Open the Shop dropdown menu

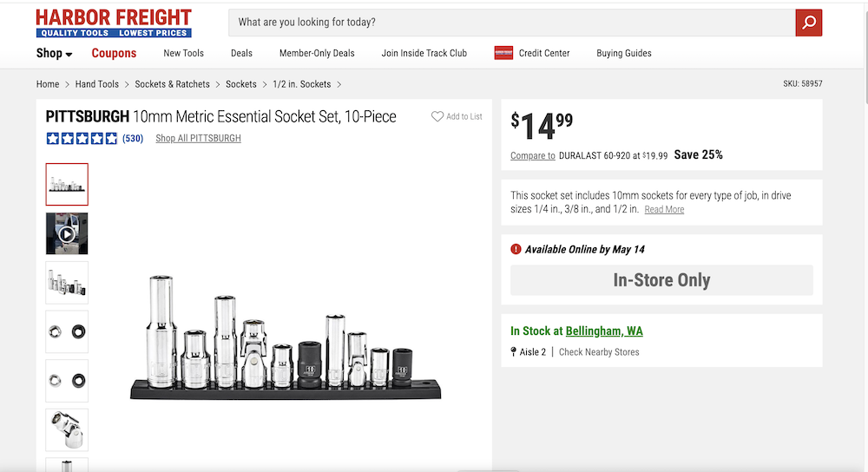pyautogui.click(x=54, y=54)
